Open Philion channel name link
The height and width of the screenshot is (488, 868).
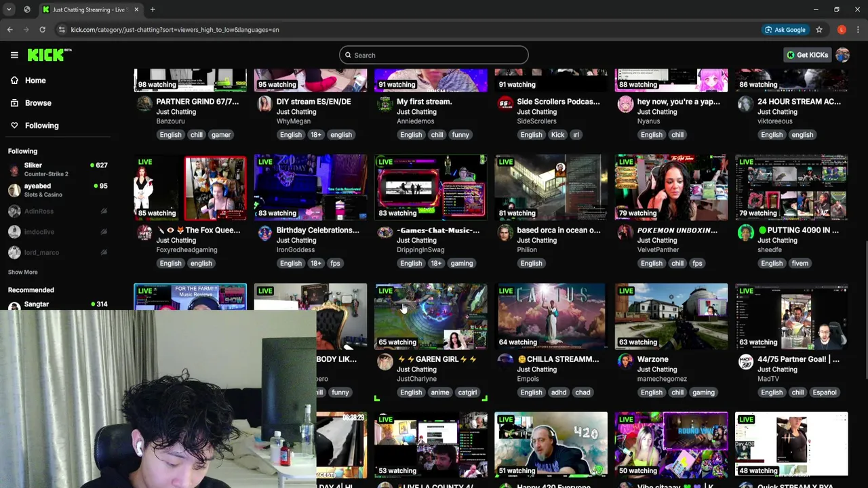pos(527,250)
